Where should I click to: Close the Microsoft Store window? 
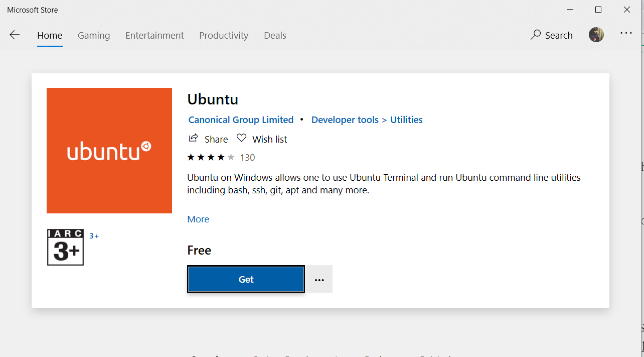627,10
